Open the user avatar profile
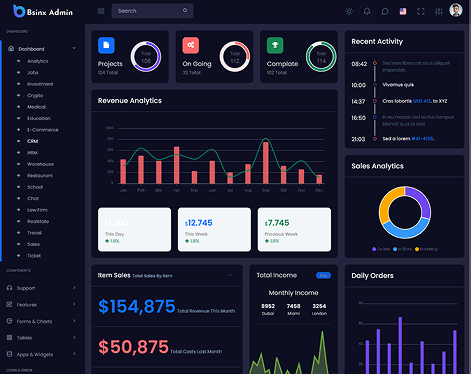471x374 pixels. coord(456,10)
